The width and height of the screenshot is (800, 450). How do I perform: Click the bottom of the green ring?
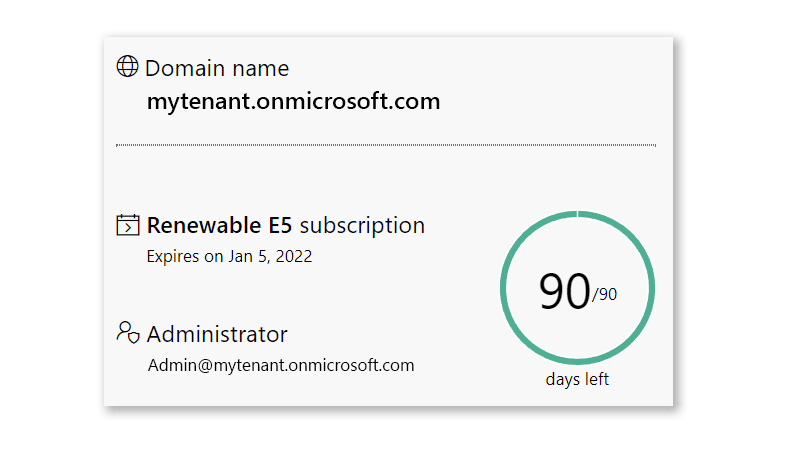[x=577, y=361]
